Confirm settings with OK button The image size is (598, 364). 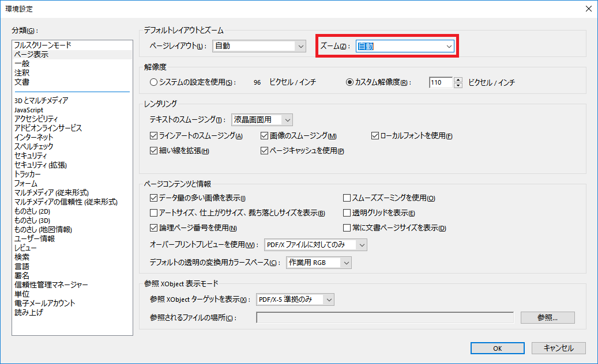tap(497, 348)
